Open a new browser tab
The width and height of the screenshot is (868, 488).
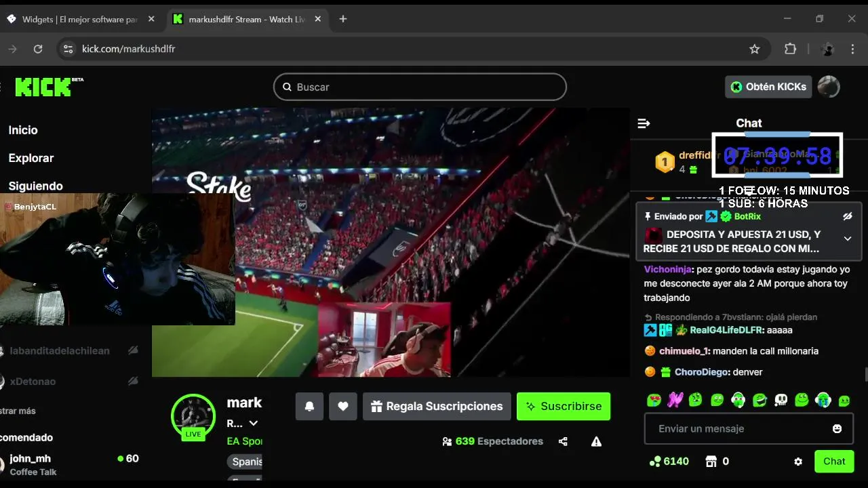pos(343,19)
